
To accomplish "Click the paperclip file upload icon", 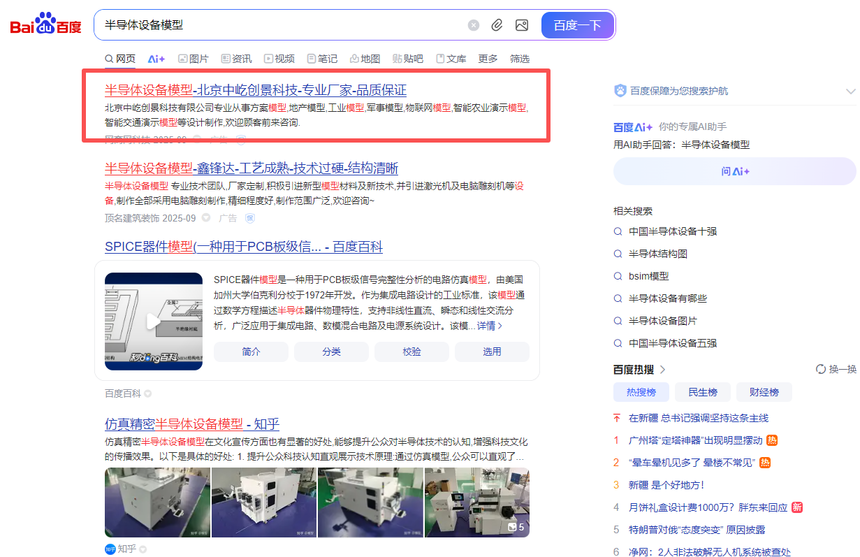I will (497, 25).
